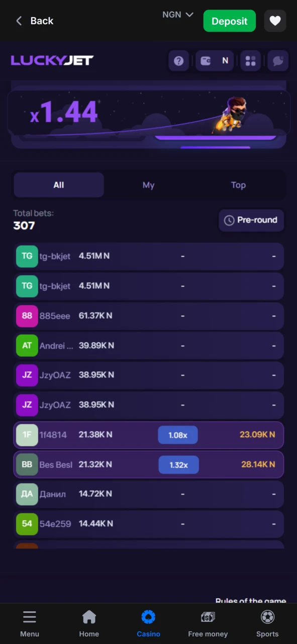Open the Top bets tab

[238, 185]
